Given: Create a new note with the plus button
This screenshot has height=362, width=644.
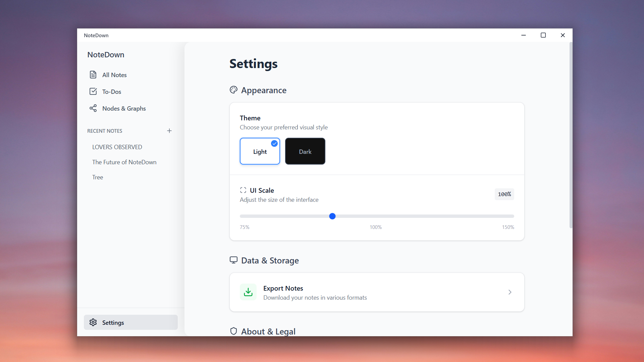Looking at the screenshot, I should (x=169, y=131).
